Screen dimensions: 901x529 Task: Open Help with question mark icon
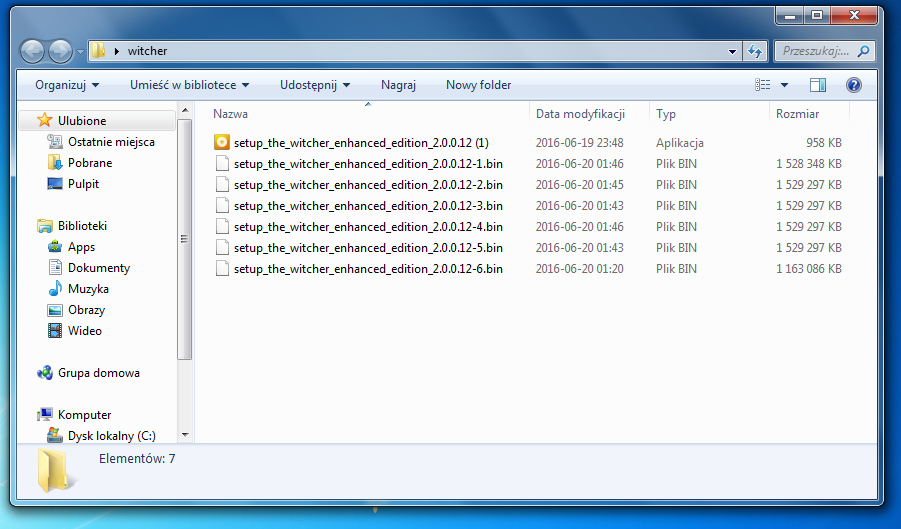(x=854, y=85)
